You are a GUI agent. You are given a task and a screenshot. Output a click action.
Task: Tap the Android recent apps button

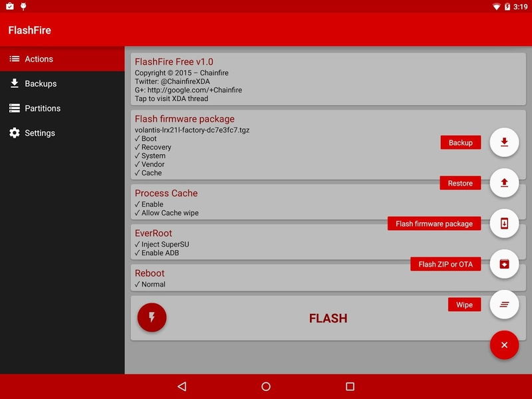[x=350, y=386]
